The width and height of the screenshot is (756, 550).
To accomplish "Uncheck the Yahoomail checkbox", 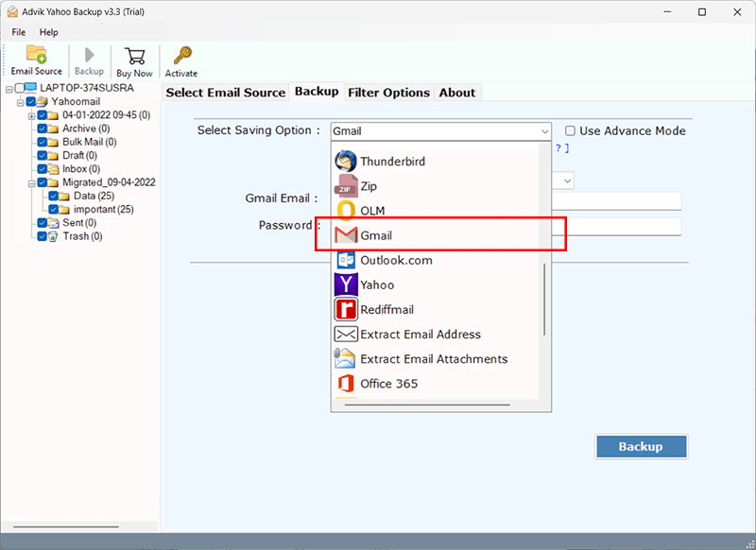I will tap(31, 101).
